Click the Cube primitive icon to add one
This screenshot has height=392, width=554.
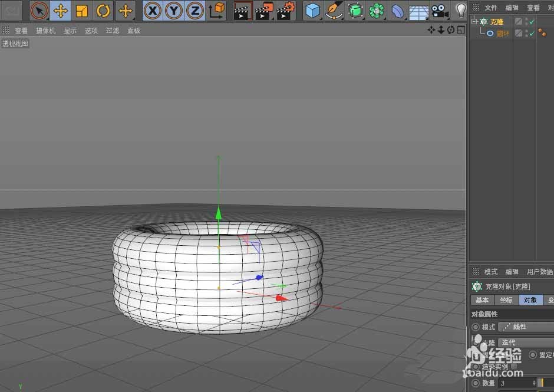[x=312, y=10]
